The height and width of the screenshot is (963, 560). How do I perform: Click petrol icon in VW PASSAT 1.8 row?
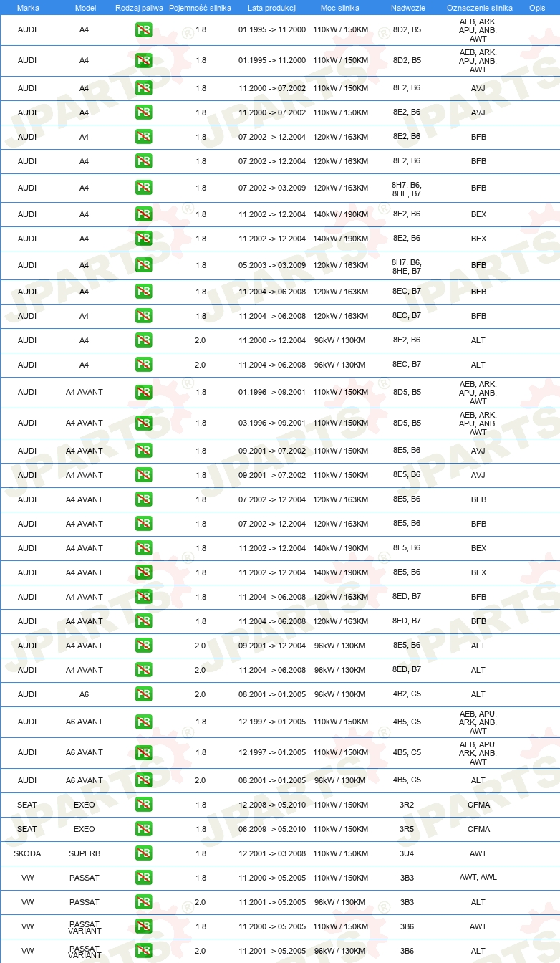(143, 878)
